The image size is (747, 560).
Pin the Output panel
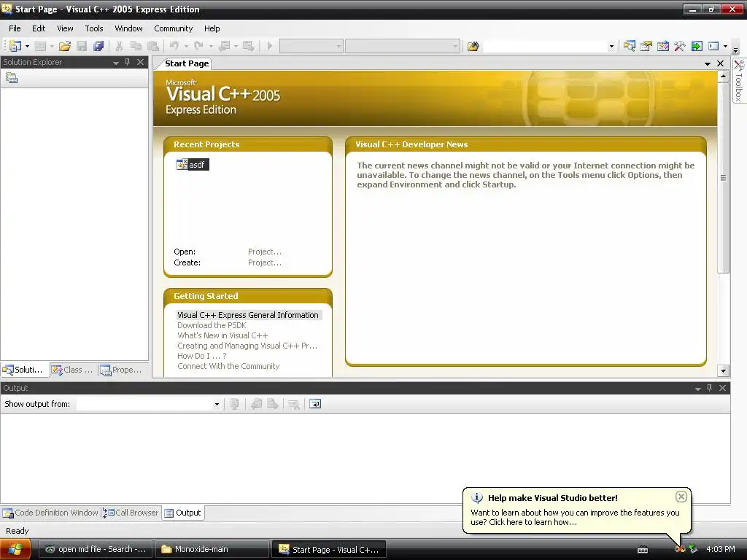(x=709, y=388)
